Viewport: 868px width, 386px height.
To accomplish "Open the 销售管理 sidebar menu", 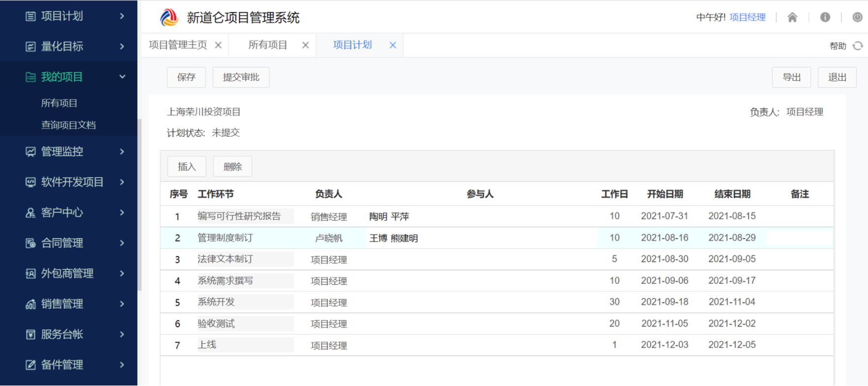I will coord(69,304).
